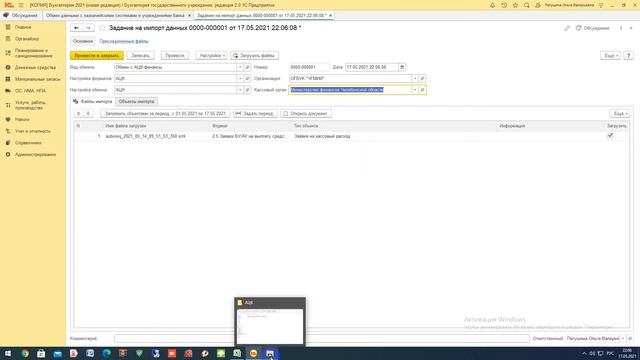Open Налоги section in sidebar

coord(22,120)
